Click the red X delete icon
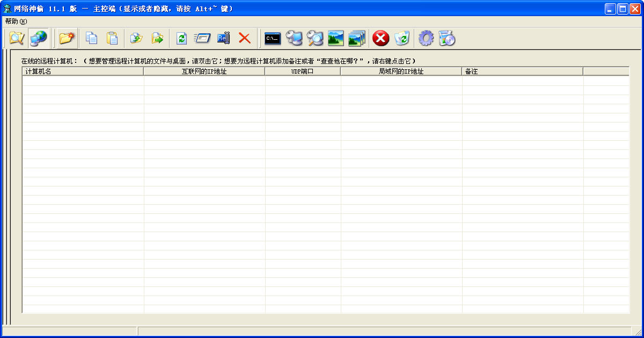Image resolution: width=644 pixels, height=338 pixels. [x=245, y=38]
